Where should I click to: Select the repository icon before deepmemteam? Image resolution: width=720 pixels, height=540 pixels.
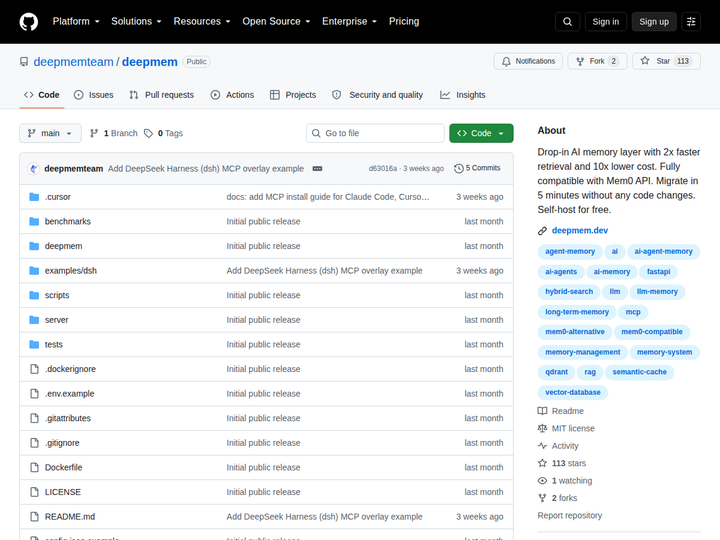point(24,62)
